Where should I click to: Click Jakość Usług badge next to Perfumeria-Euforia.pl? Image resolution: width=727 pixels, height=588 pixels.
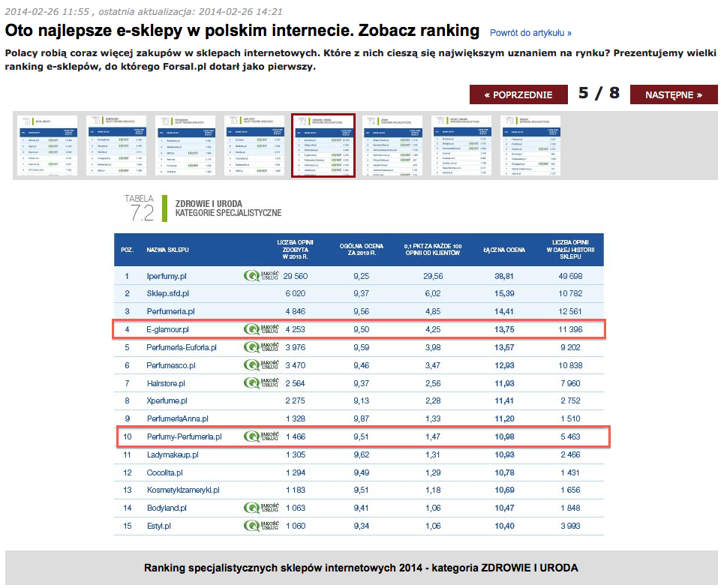pos(261,347)
